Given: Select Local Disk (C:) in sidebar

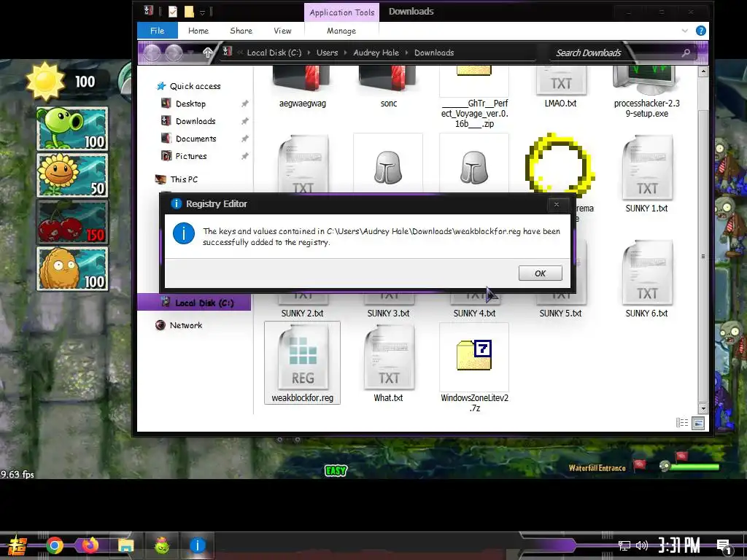Looking at the screenshot, I should (x=194, y=303).
